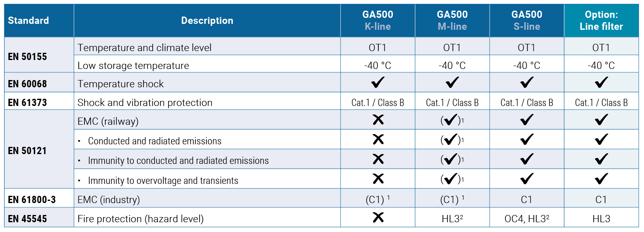Select the Option: Line filter header
This screenshot has width=644, height=232.
[x=601, y=20]
